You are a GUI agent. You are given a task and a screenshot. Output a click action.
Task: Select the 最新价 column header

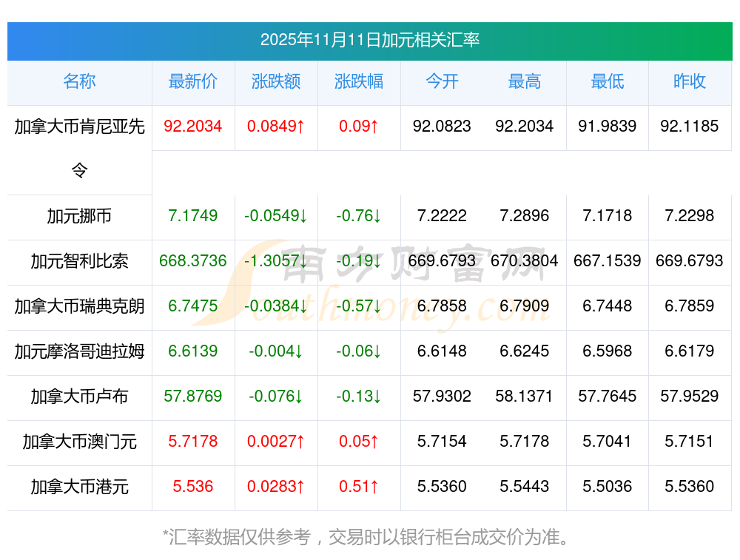click(x=193, y=81)
